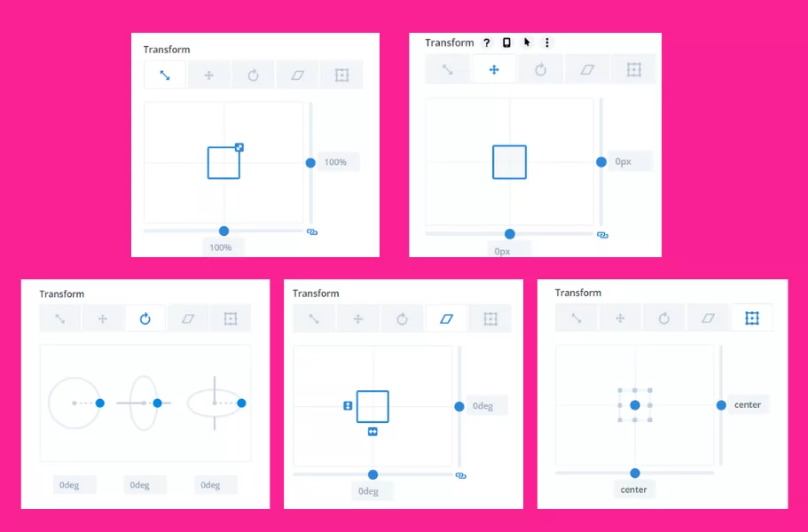
Task: Click the hover cursor icon next to Transform
Action: (527, 43)
